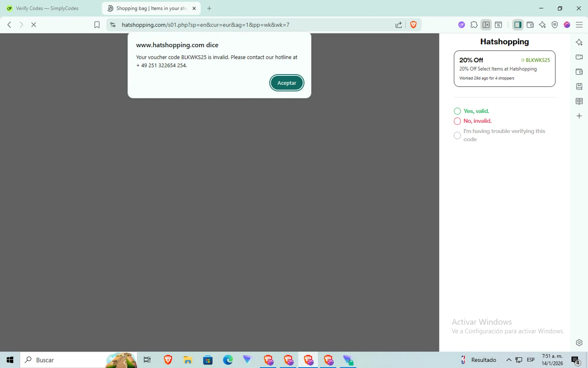Open sidebar settings gear
Screen dimensions: 588x368
579,342
